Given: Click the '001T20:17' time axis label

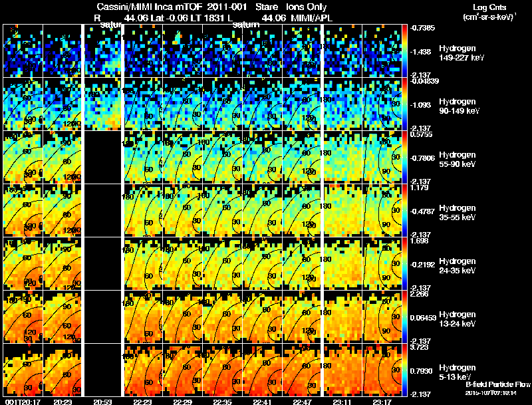Looking at the screenshot, I should tap(23, 402).
